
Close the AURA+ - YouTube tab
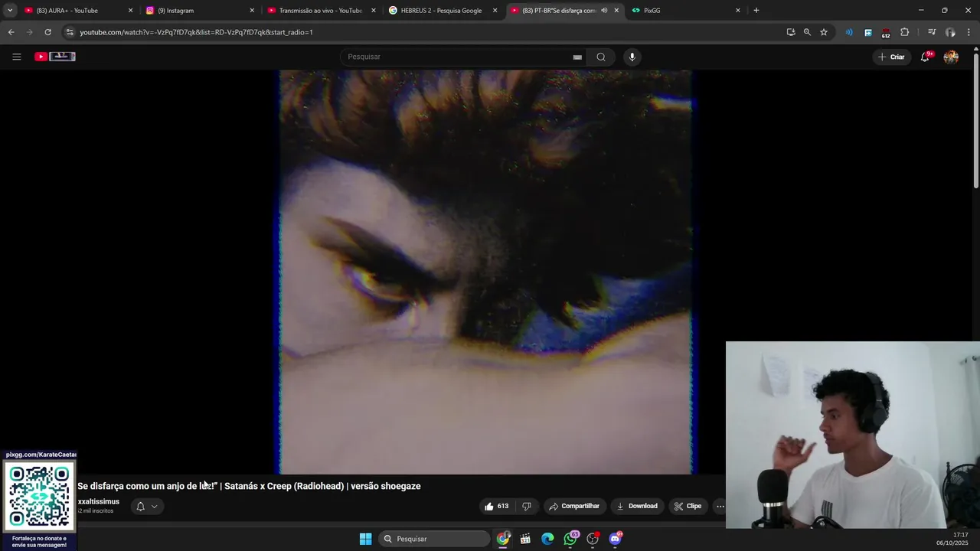point(130,11)
